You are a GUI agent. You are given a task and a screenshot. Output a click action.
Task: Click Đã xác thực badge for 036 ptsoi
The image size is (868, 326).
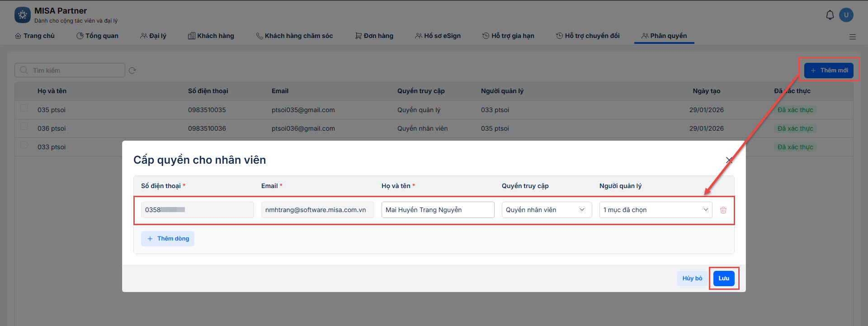click(x=795, y=128)
